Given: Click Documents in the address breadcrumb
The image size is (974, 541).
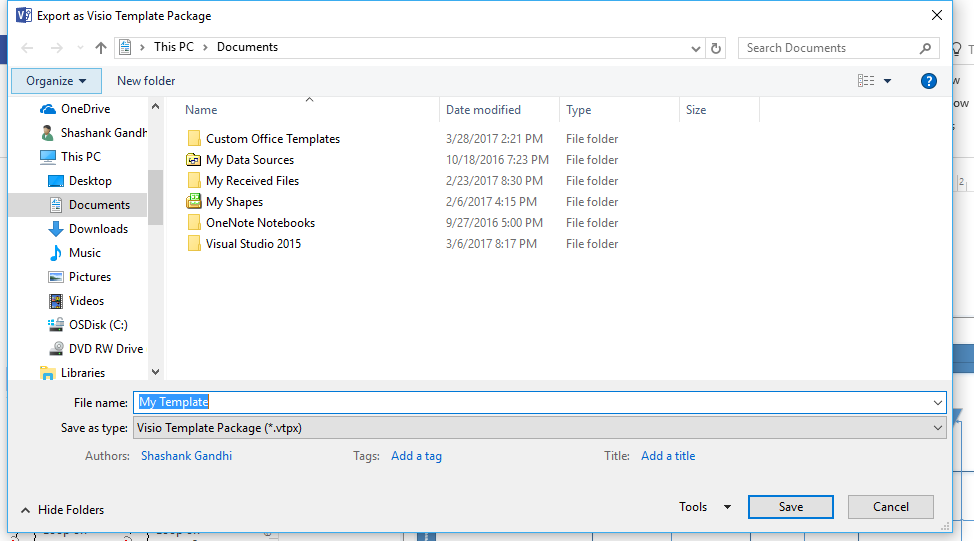Looking at the screenshot, I should [x=247, y=47].
